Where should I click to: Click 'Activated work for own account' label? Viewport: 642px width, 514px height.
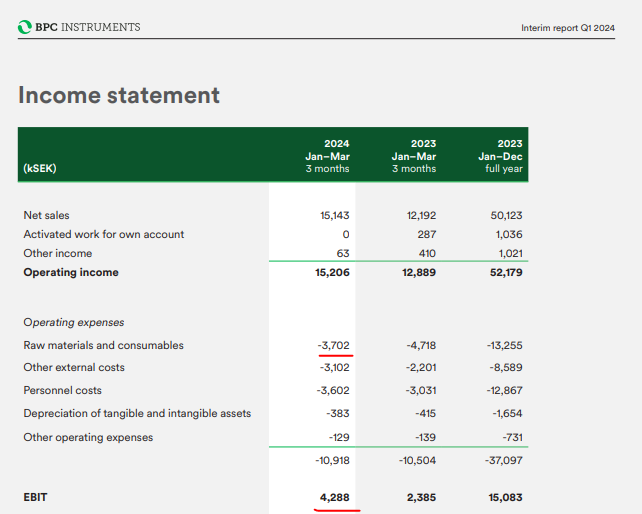pos(104,234)
